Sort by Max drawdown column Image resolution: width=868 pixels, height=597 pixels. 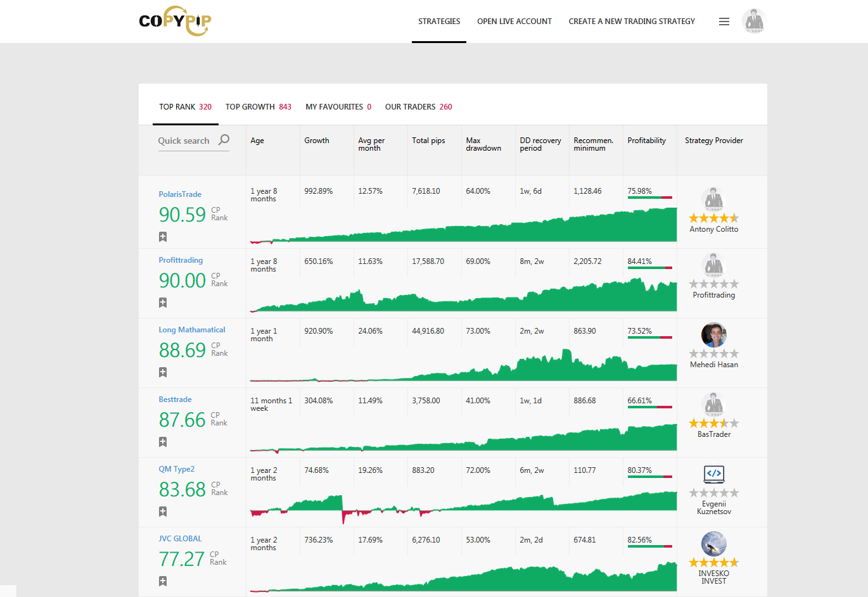coord(483,144)
